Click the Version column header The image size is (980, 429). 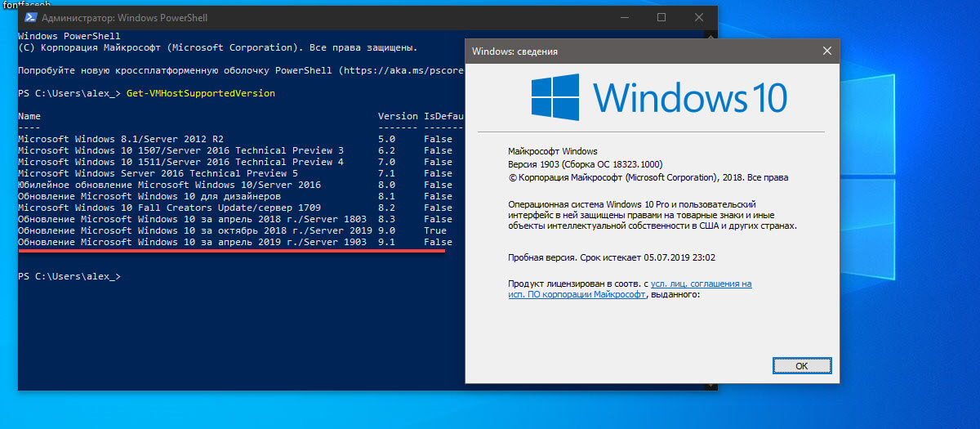[x=398, y=117]
